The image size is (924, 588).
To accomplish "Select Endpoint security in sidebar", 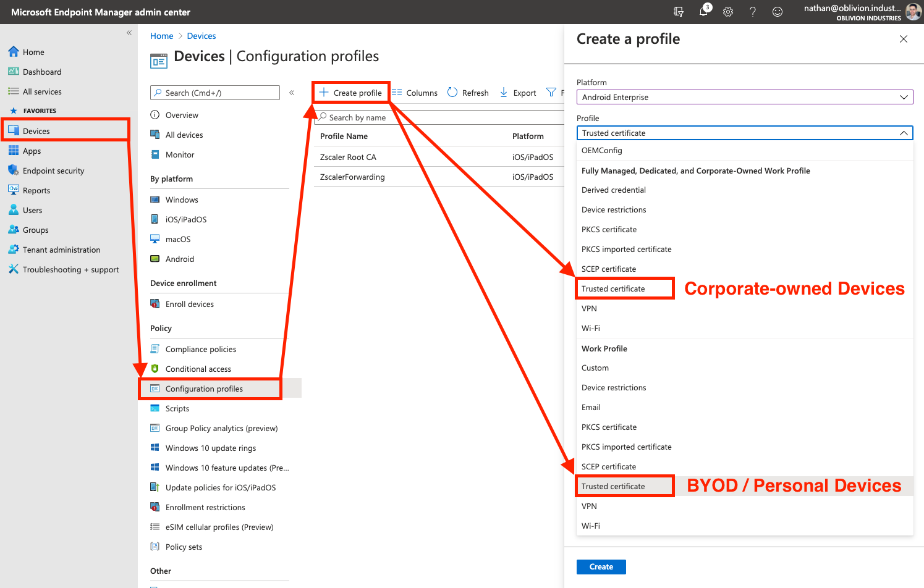I will pyautogui.click(x=53, y=170).
